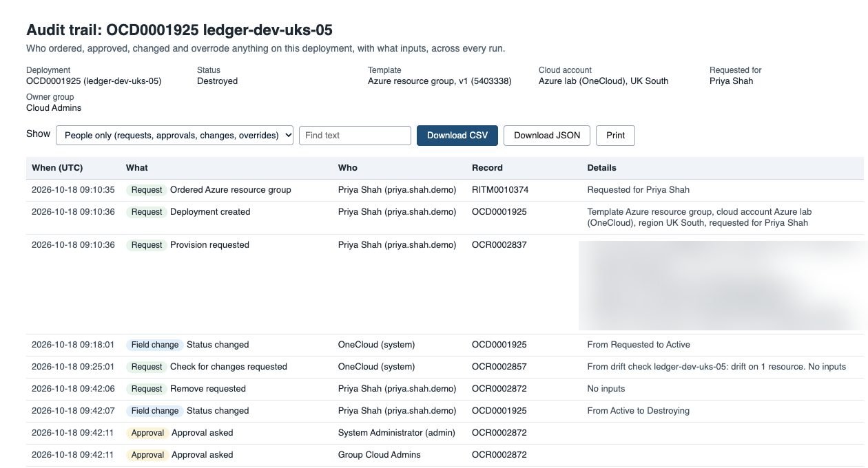The image size is (868, 468).
Task: Click the Cloud account value Azure lab (OneCloud), UK South
Action: coord(603,81)
